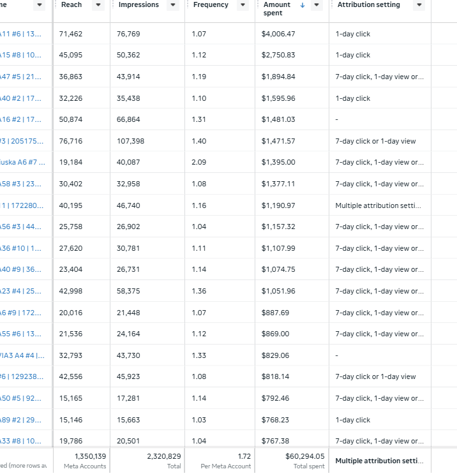Open the campaign link A11 #6

20,34
